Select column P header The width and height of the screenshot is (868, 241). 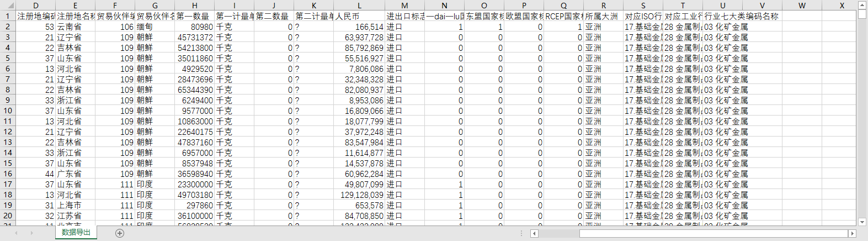coord(524,6)
